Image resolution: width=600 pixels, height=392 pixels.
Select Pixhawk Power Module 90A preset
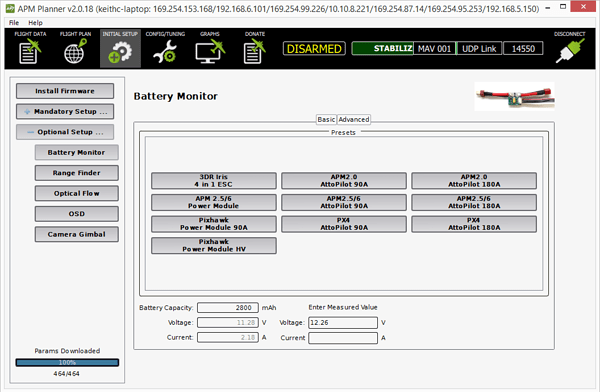point(214,224)
